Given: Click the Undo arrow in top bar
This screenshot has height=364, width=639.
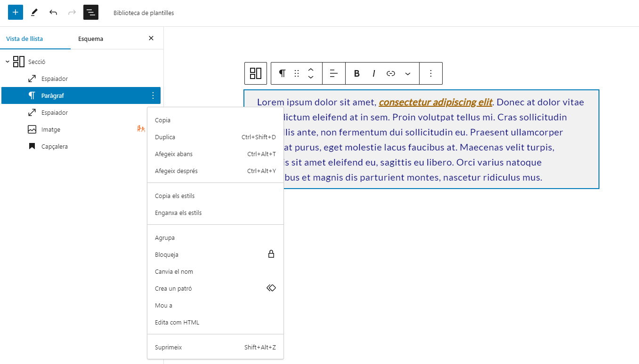Looking at the screenshot, I should 53,12.
